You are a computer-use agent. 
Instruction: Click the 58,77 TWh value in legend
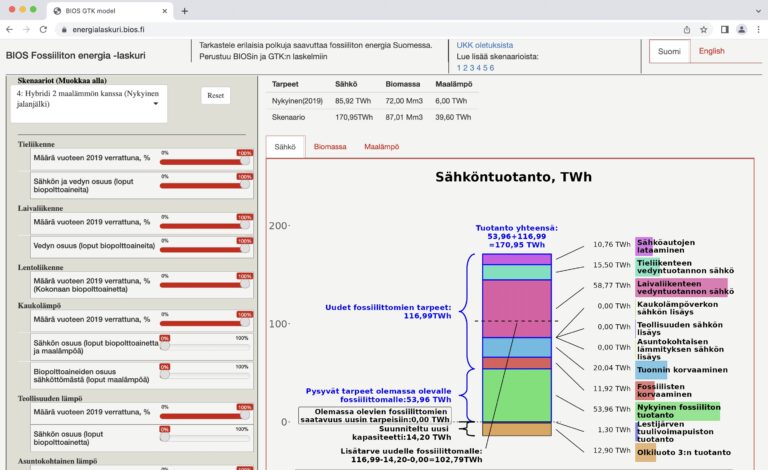(x=612, y=285)
